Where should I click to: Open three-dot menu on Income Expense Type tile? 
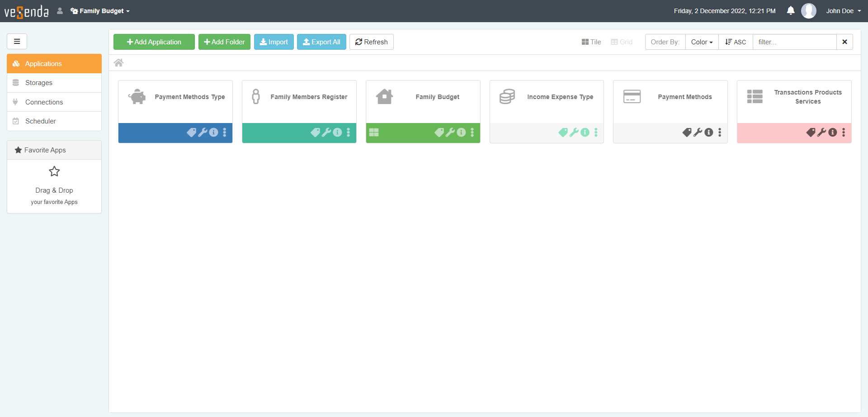click(x=596, y=133)
